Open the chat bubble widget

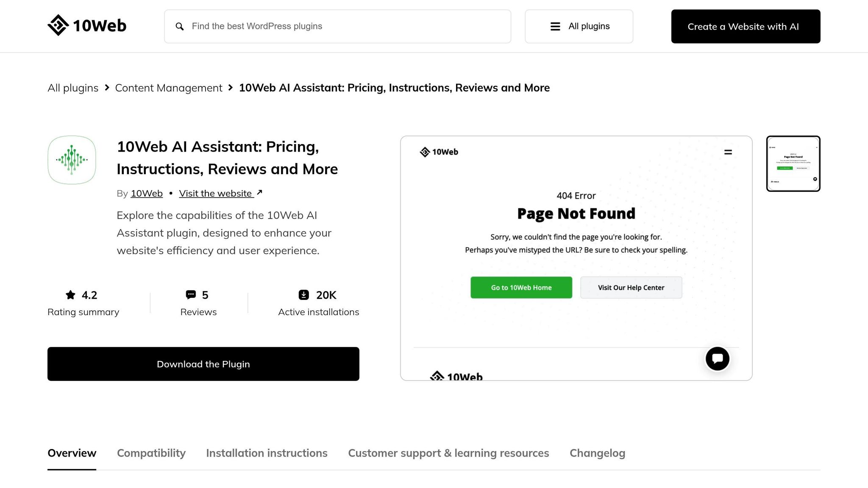pyautogui.click(x=717, y=359)
